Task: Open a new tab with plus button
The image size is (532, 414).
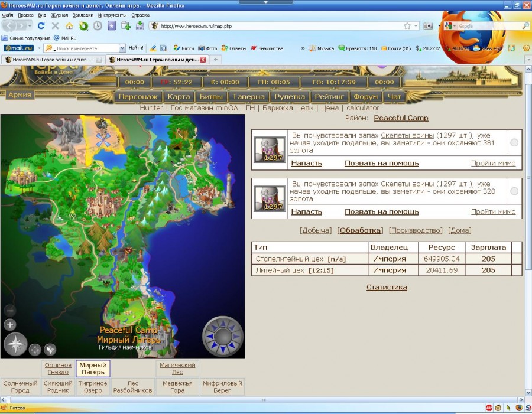Action: pyautogui.click(x=215, y=60)
